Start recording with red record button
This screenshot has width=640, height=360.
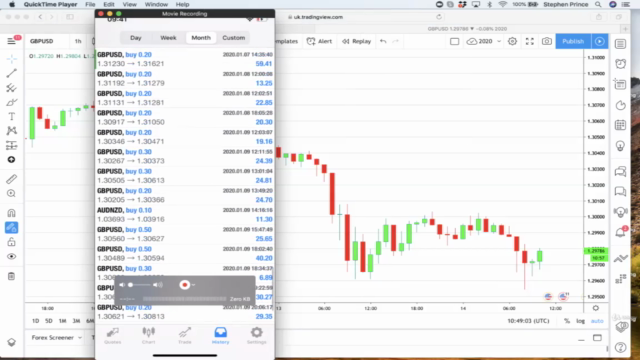point(184,285)
